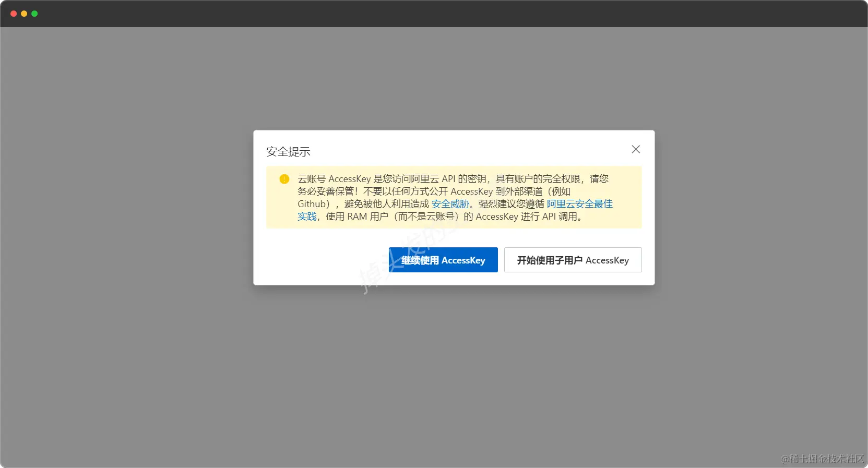
Task: Click the yellow minimize window button
Action: click(24, 14)
